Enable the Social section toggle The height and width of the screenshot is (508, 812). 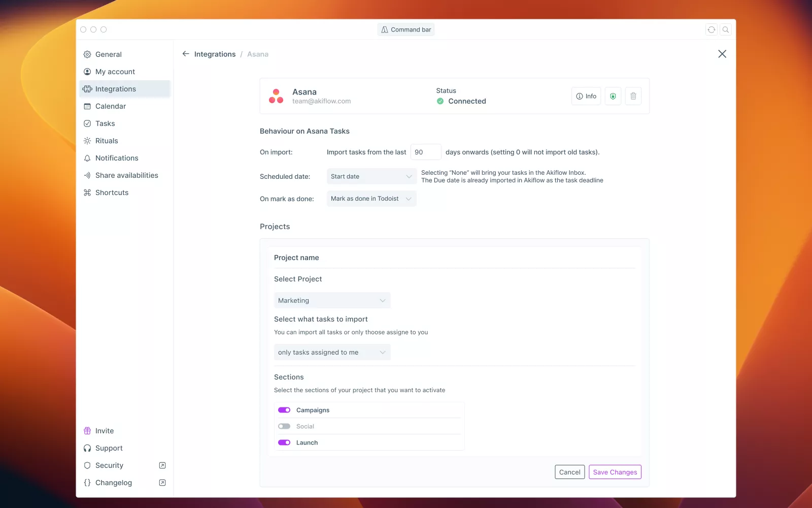(284, 426)
